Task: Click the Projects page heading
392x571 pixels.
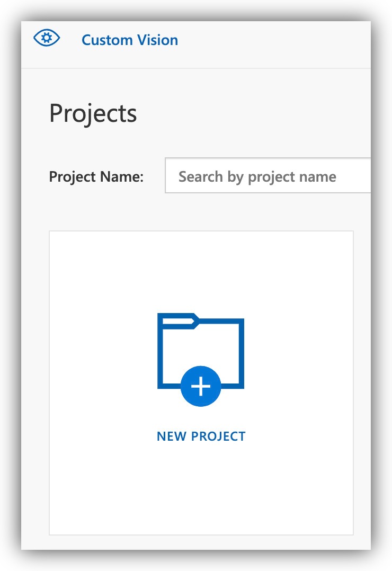Action: click(93, 113)
